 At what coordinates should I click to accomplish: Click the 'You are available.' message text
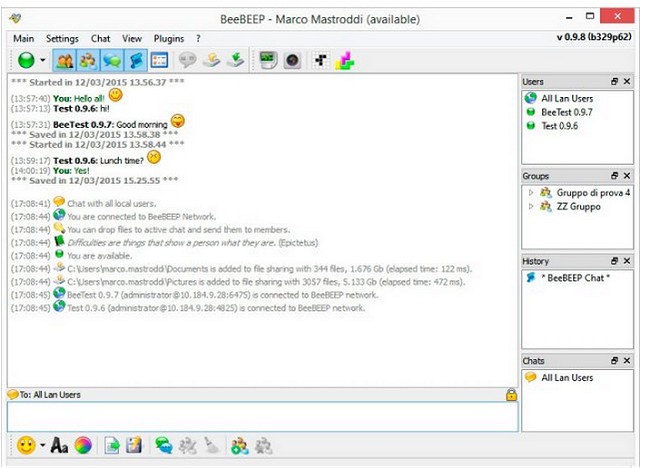[99, 256]
